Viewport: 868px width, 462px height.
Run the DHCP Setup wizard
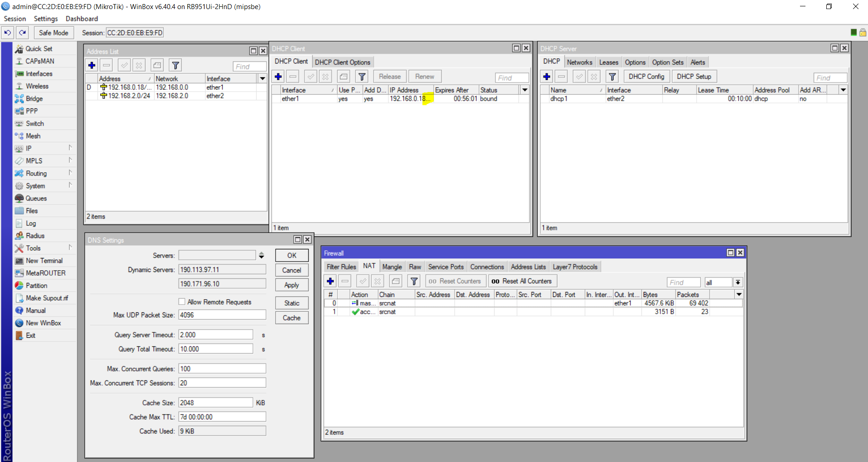(694, 76)
